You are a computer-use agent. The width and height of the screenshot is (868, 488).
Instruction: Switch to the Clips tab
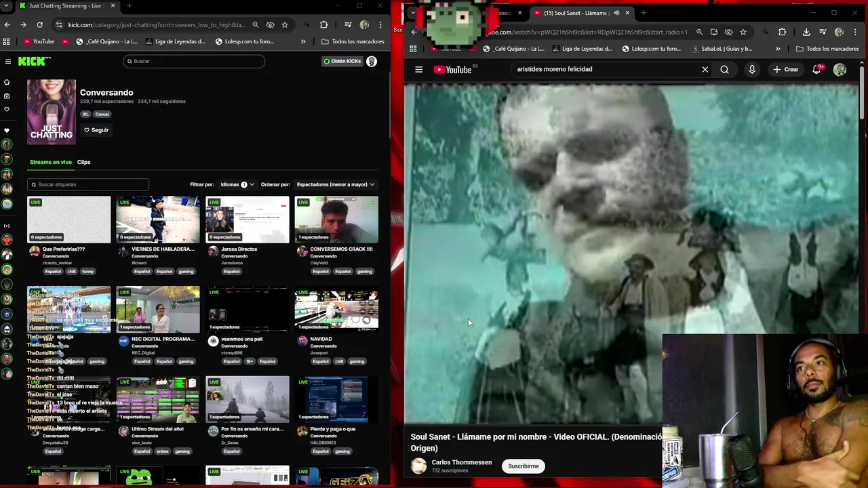click(83, 162)
